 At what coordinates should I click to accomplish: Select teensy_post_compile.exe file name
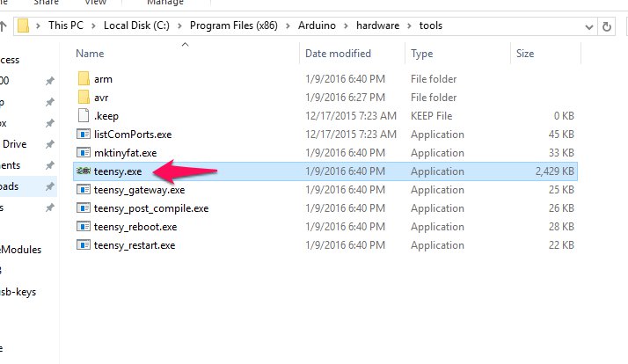click(151, 208)
